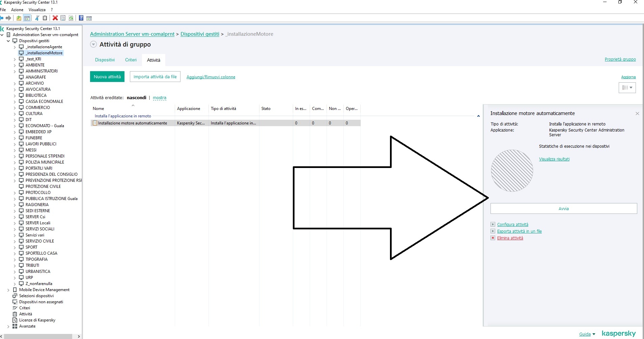Open the Properties toolbar icon
644x339 pixels.
point(63,18)
